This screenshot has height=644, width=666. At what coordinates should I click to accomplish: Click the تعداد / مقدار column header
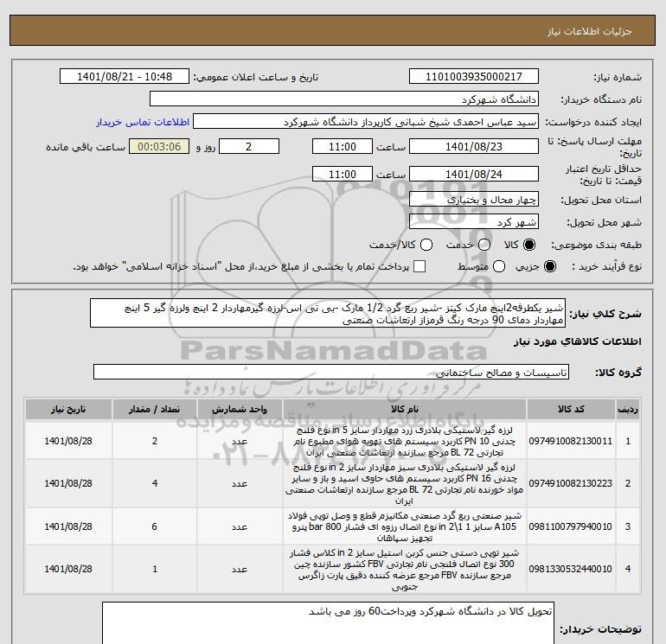point(155,409)
